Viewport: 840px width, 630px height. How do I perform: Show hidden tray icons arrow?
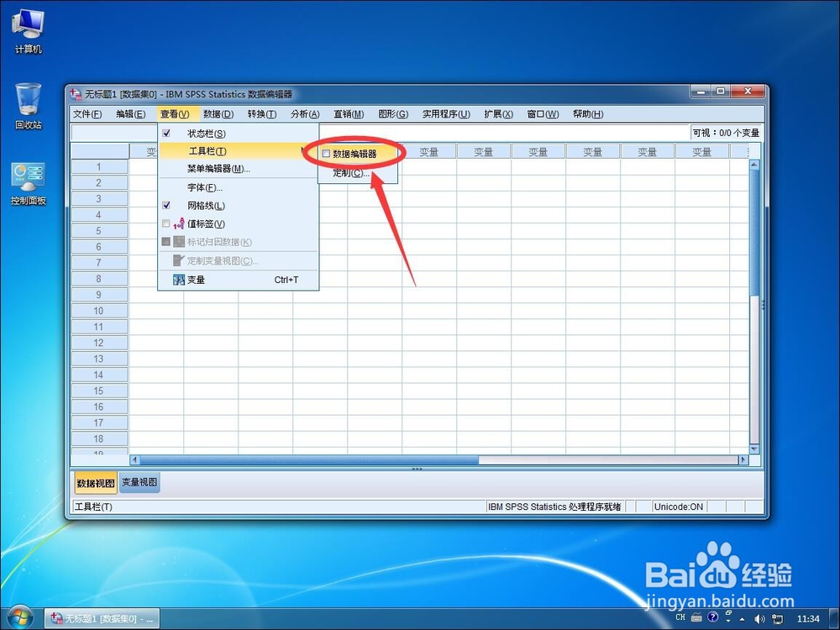pos(743,619)
